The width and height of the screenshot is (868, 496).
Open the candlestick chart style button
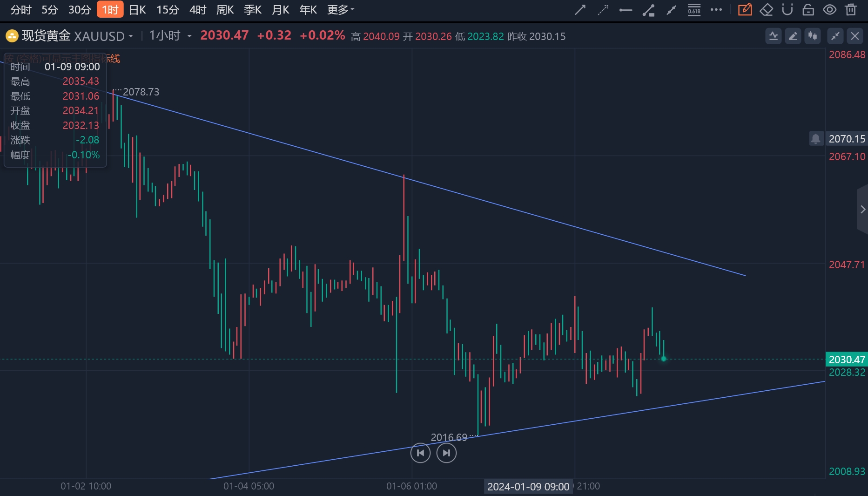813,36
